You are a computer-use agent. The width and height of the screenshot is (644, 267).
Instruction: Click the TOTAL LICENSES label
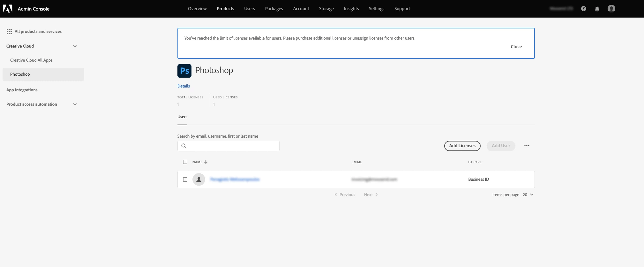(x=190, y=97)
